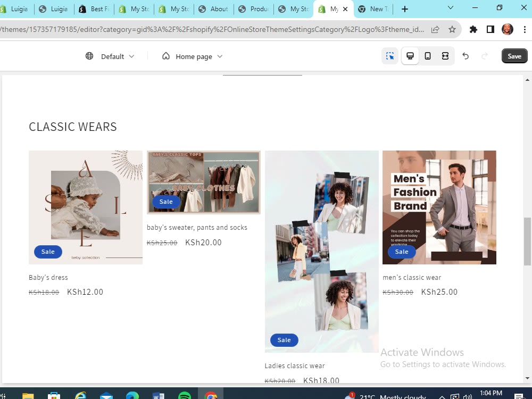Click the Baby's dress product title
The height and width of the screenshot is (399, 532).
click(x=48, y=278)
